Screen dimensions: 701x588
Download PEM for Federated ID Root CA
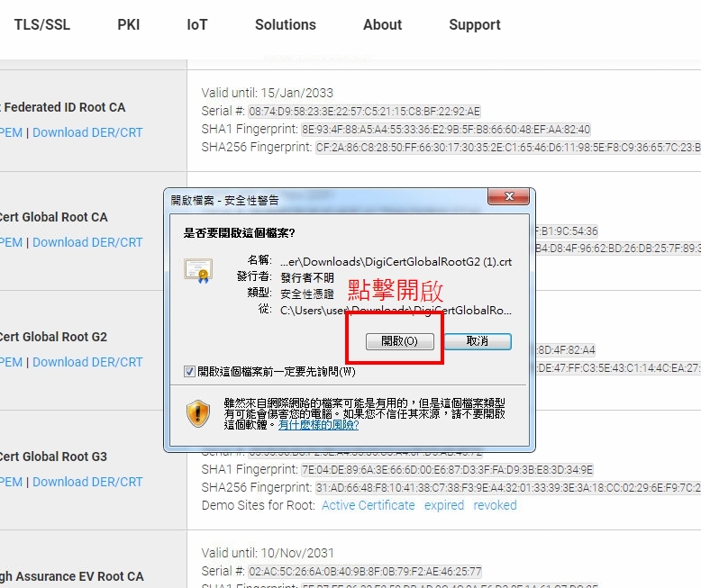pyautogui.click(x=11, y=132)
